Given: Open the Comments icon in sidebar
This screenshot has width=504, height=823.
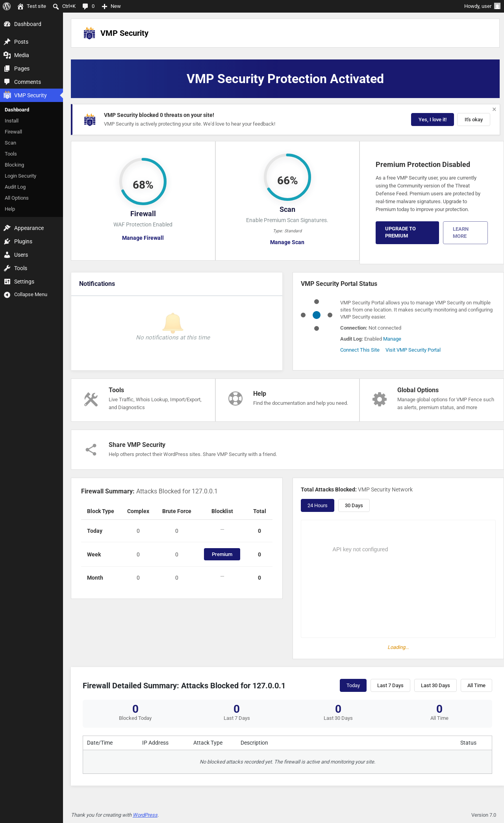Looking at the screenshot, I should tap(7, 82).
